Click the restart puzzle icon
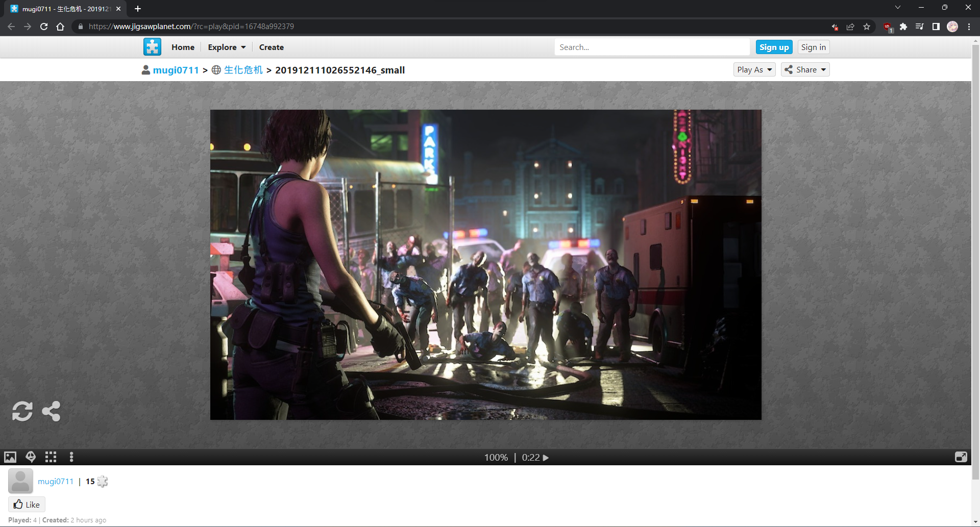The image size is (980, 527). (x=22, y=411)
